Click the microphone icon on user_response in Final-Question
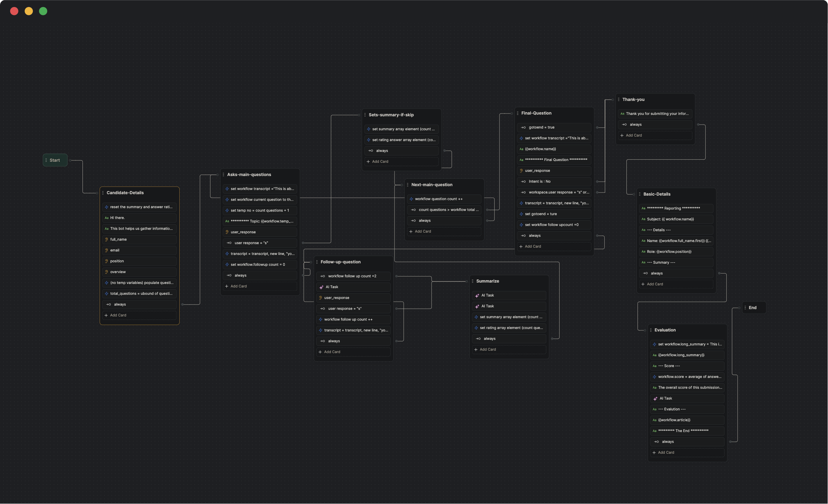The image size is (828, 504). 521,170
